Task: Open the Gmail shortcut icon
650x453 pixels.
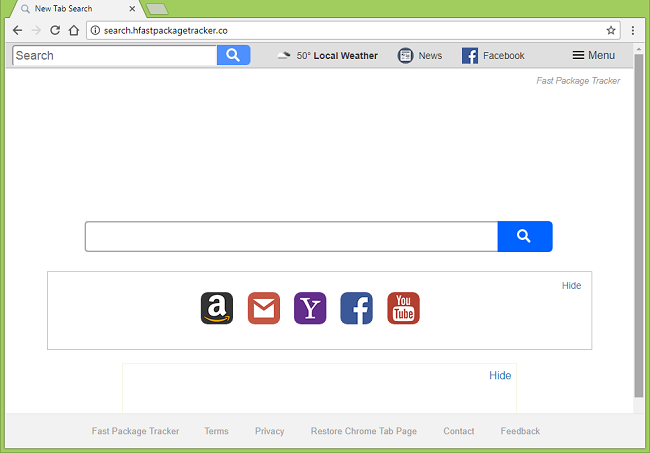Action: click(x=264, y=308)
